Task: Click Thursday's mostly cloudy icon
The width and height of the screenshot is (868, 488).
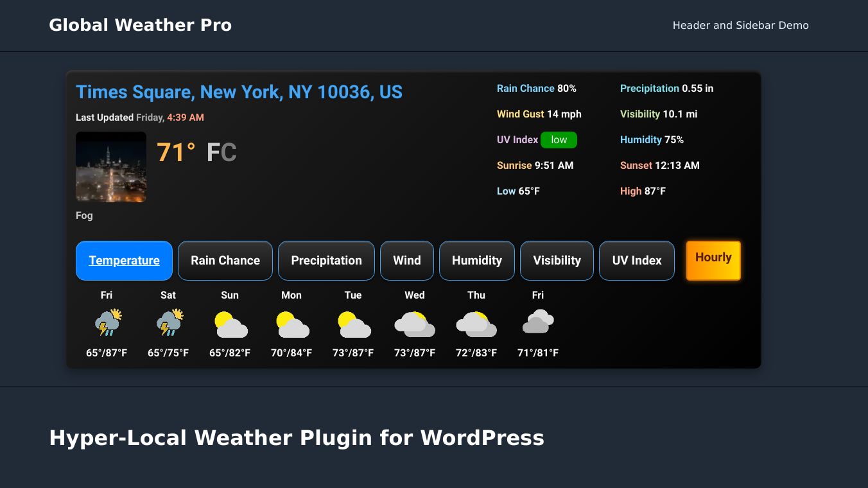Action: (476, 324)
